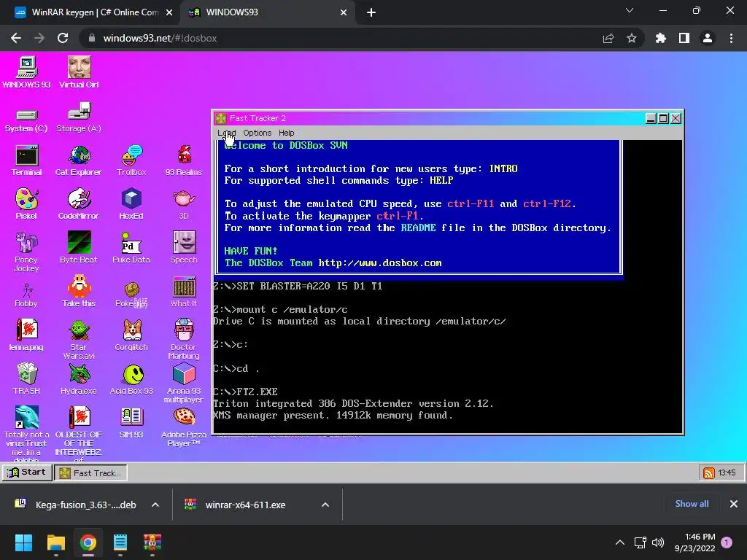Open the WINDOWS 93 desktop icon

[26, 72]
